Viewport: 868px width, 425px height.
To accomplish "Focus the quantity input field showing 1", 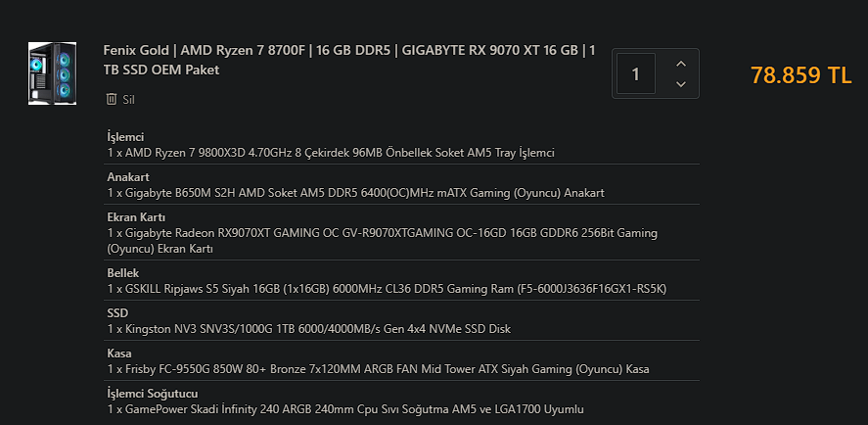I will pyautogui.click(x=636, y=73).
